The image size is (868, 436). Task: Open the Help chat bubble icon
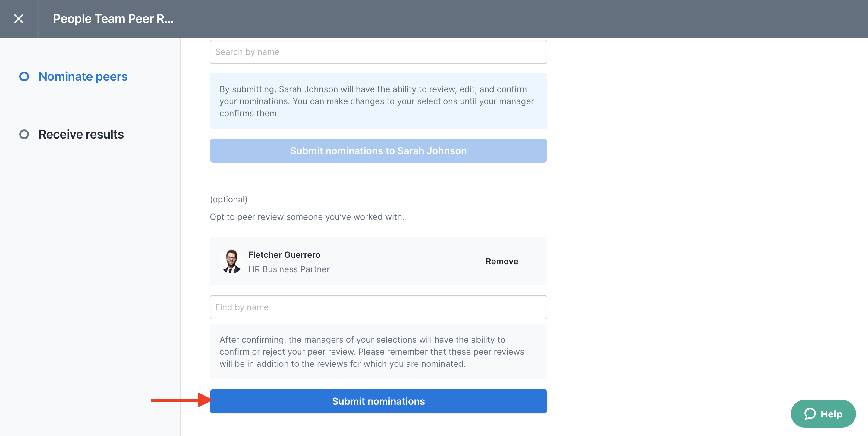tap(811, 413)
